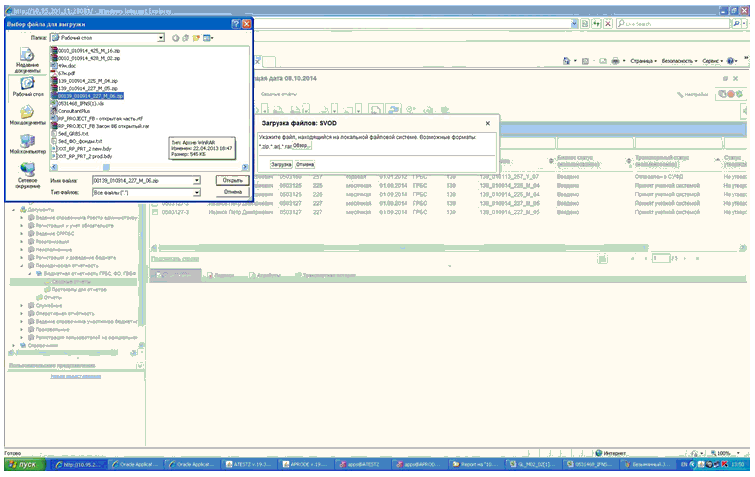Tick the checkbox of the last 0503127 row
Screen dimensions: 755x477
click(155, 211)
